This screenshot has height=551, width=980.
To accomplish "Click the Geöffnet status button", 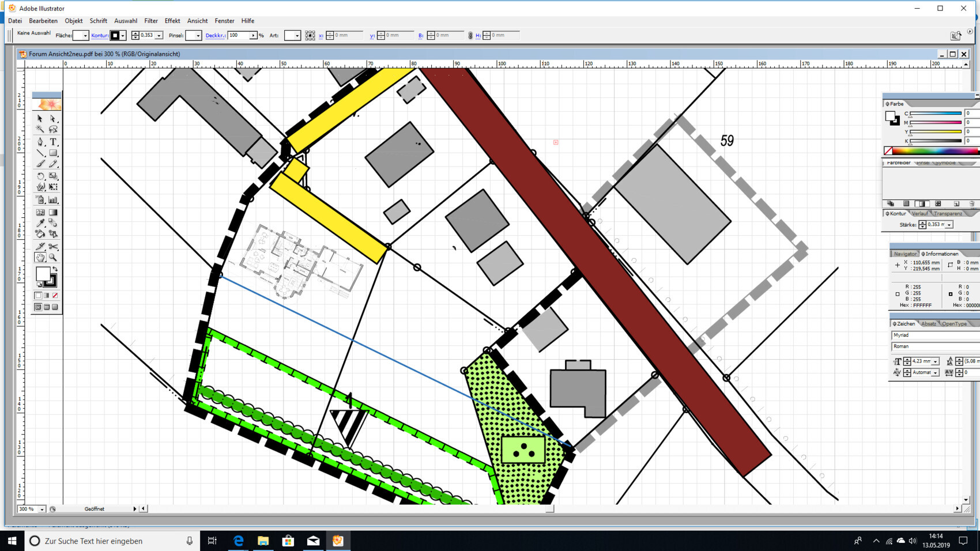I will 95,509.
